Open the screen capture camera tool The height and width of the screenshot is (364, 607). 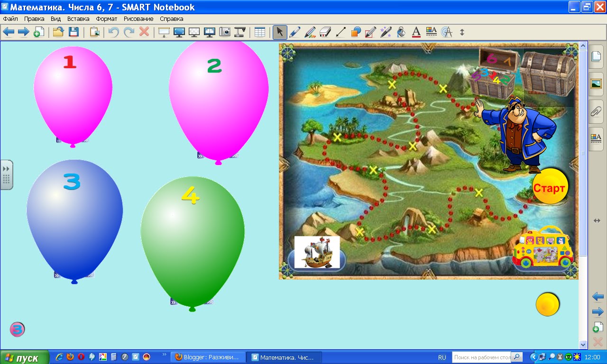tap(224, 32)
